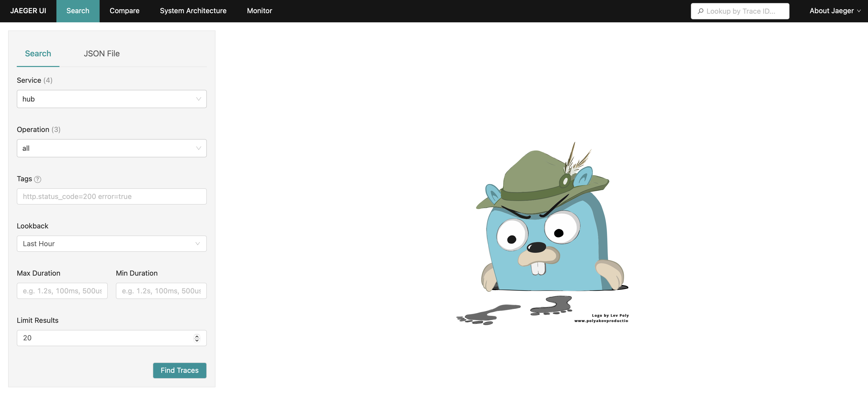Click the Operation label text
The image size is (868, 401).
pyautogui.click(x=33, y=130)
